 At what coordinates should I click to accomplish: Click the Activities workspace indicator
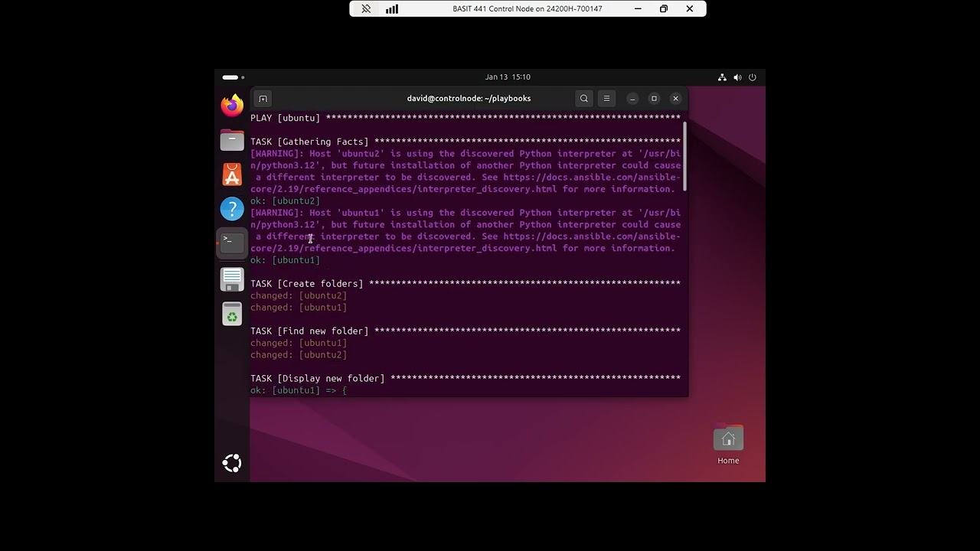[x=233, y=77]
